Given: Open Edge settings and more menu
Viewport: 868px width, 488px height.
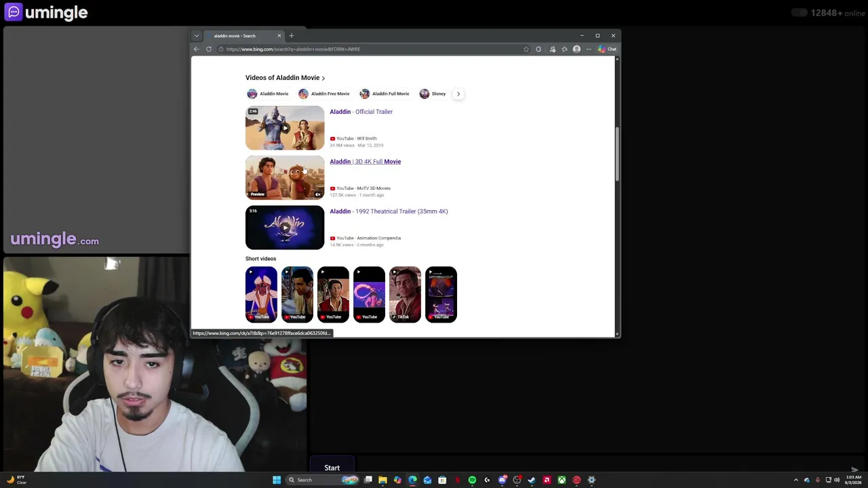Looking at the screenshot, I should tap(589, 49).
